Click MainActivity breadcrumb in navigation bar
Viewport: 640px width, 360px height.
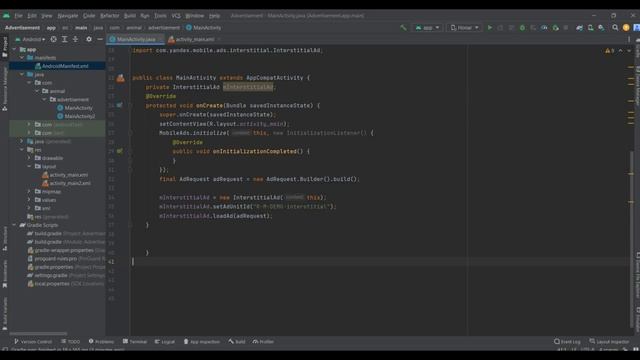pyautogui.click(x=204, y=28)
